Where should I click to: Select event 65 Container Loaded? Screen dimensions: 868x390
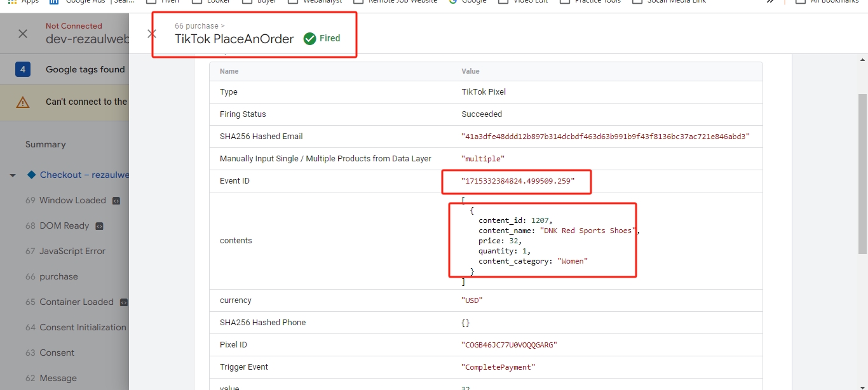tap(69, 302)
